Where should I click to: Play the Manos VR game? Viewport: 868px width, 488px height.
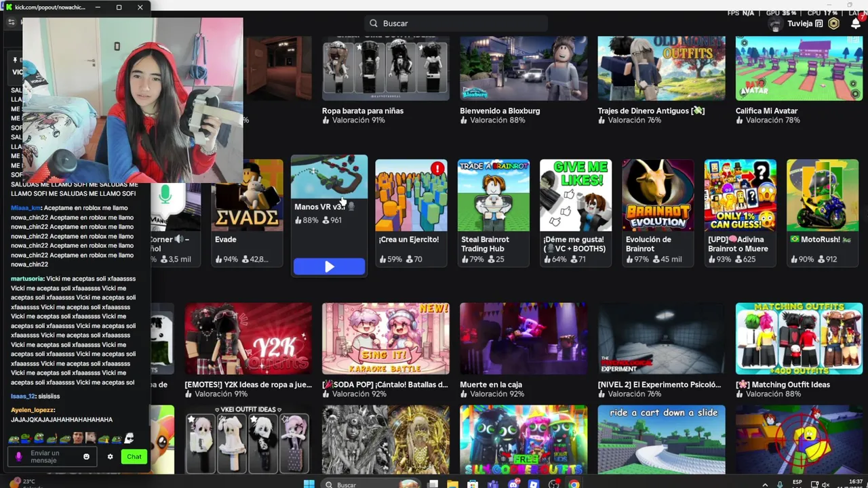[329, 267]
